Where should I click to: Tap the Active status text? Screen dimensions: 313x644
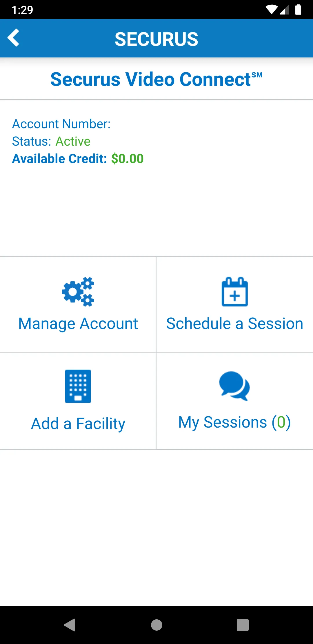73,141
